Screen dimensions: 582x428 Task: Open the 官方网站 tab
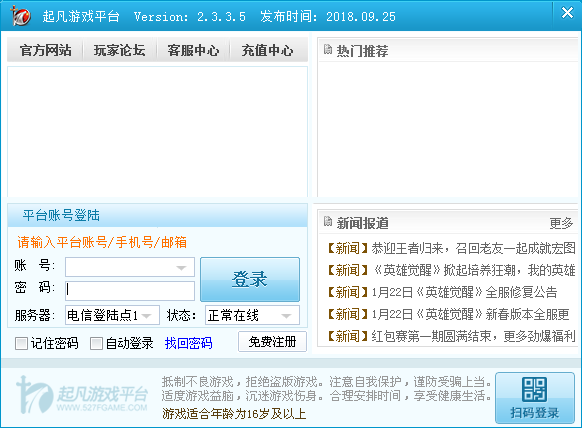46,50
